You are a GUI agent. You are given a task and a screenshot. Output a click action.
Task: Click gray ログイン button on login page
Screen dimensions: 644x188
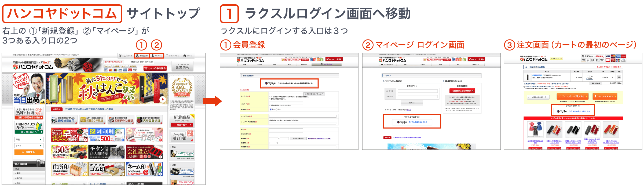pos(412,103)
